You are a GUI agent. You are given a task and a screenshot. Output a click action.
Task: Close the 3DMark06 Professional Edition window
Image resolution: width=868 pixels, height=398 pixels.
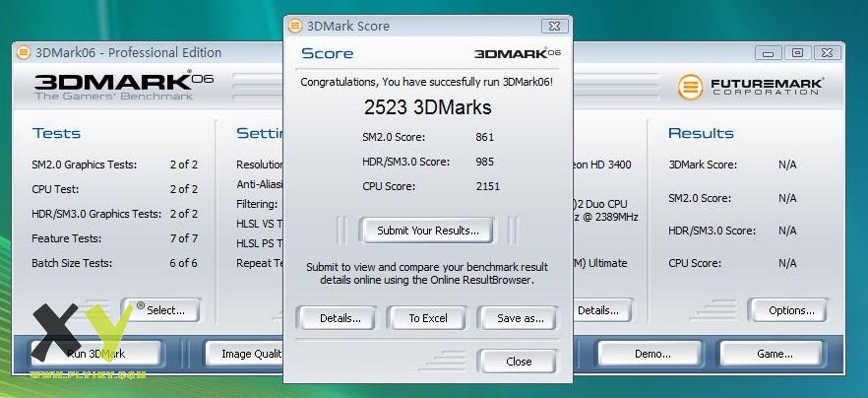coord(827,52)
